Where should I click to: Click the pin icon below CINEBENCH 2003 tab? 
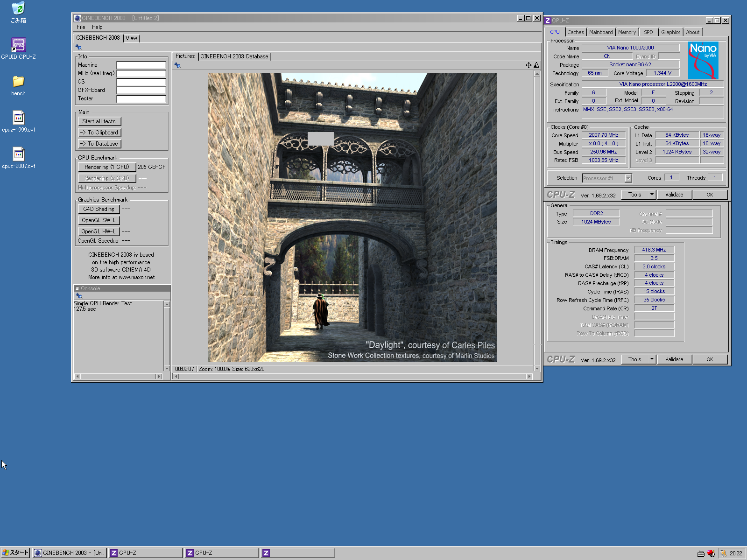click(x=78, y=47)
